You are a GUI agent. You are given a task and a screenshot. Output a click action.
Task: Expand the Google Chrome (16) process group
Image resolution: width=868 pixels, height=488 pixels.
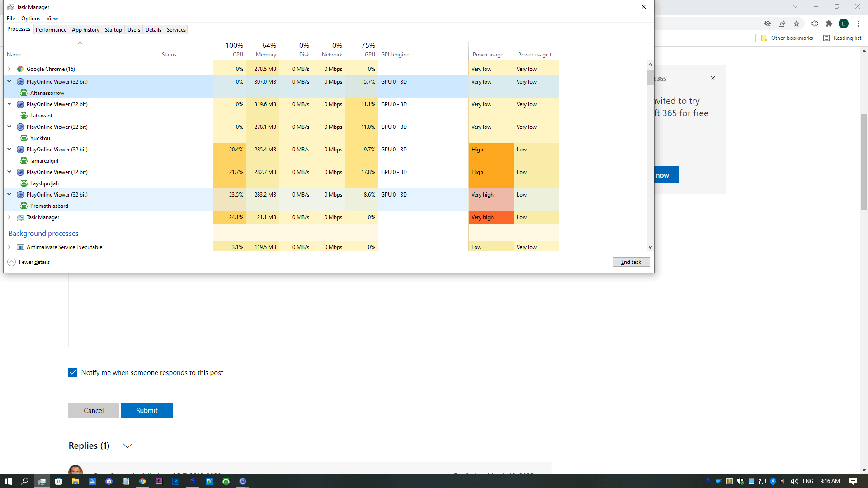(x=9, y=69)
